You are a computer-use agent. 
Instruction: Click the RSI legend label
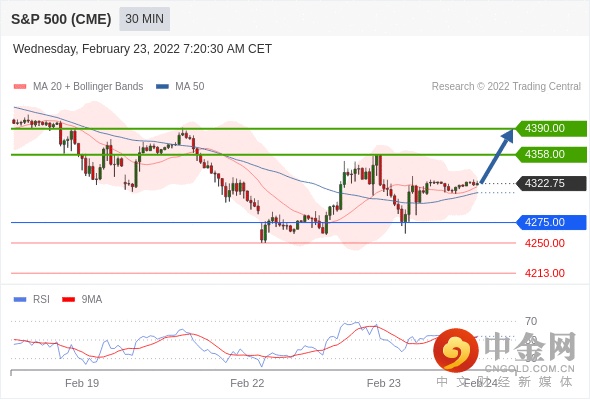coord(41,300)
